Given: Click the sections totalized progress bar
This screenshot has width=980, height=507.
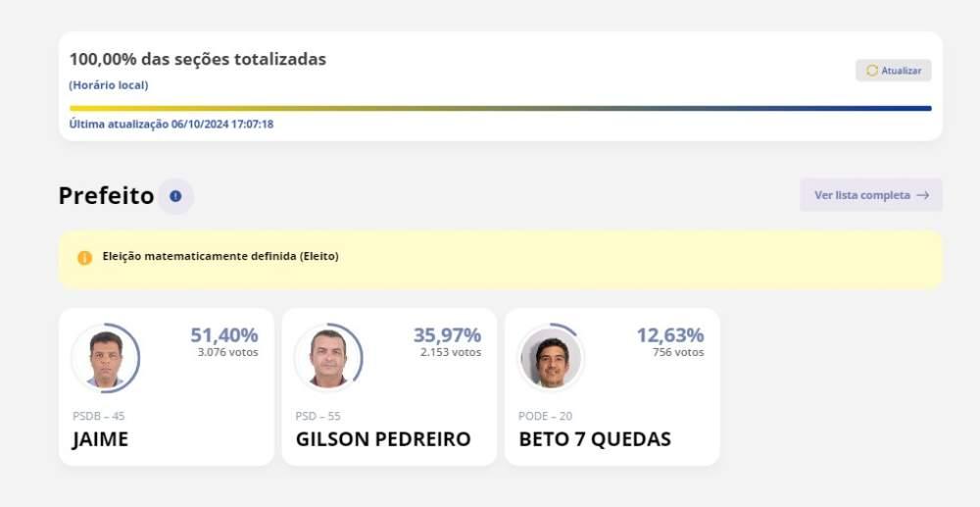Looking at the screenshot, I should pos(500,108).
